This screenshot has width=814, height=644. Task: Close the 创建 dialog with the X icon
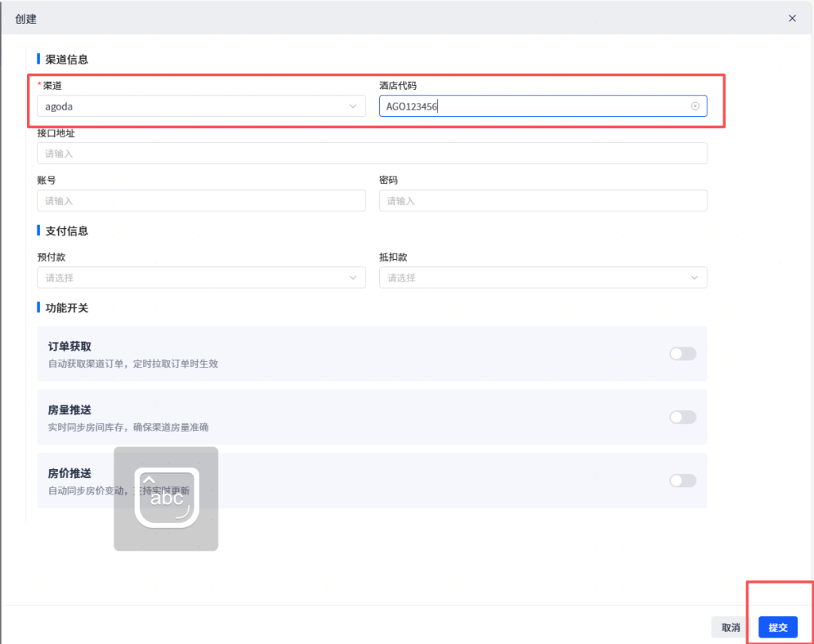click(792, 17)
